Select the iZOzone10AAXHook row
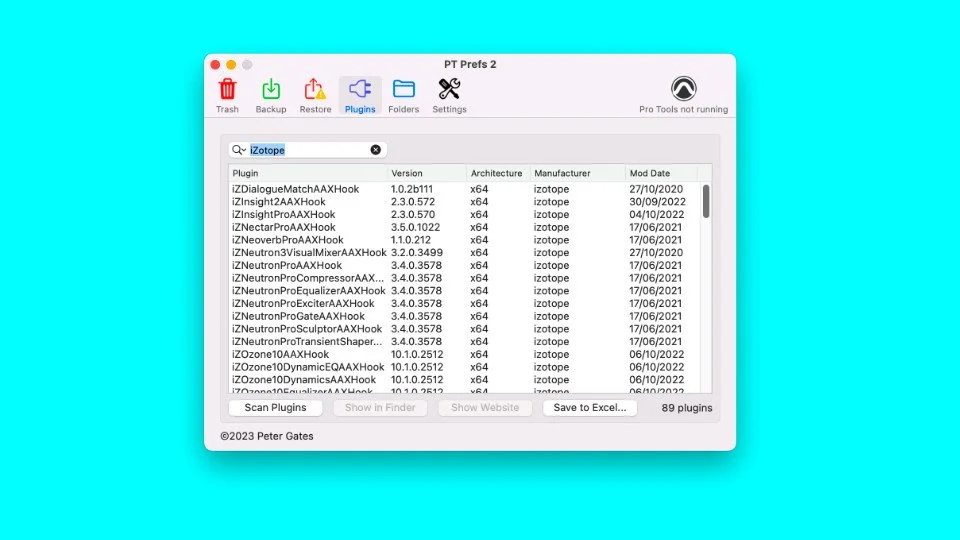Screen dimensions: 960x540 tap(464, 354)
